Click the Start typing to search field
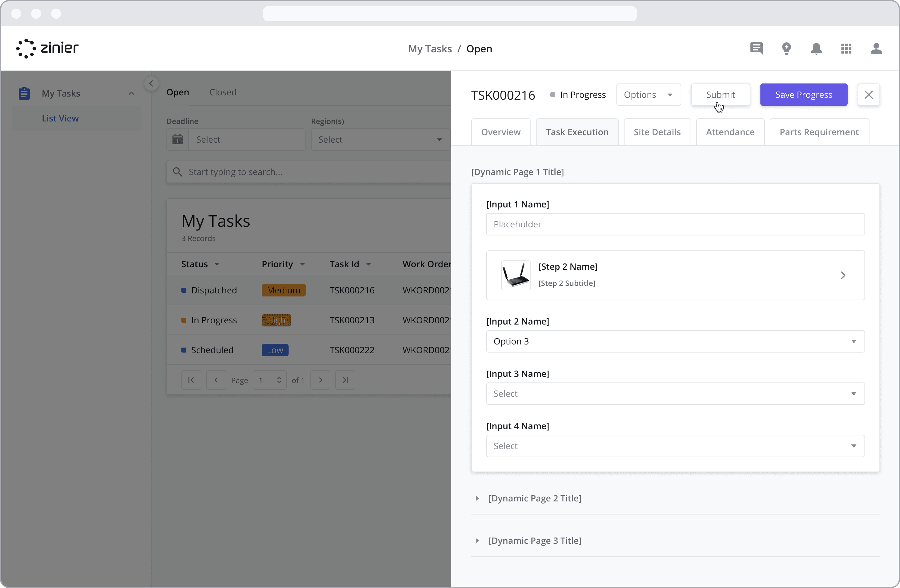Screen dimensions: 900x588 click(x=309, y=172)
